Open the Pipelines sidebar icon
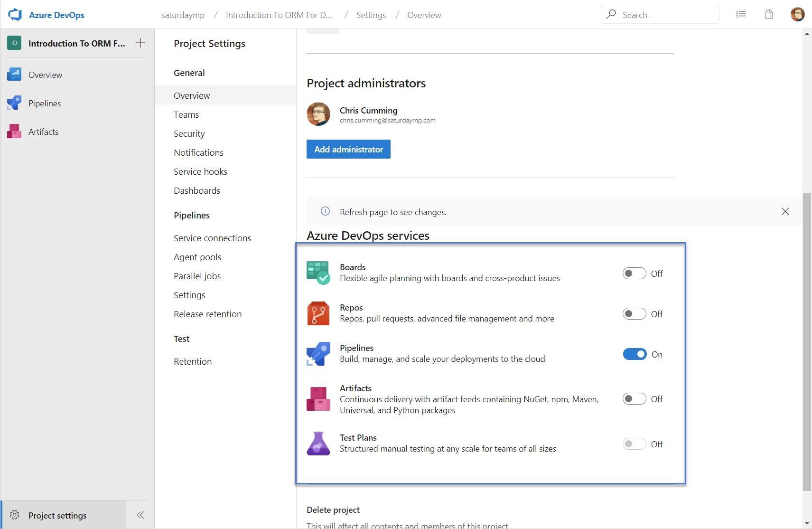 coord(14,103)
